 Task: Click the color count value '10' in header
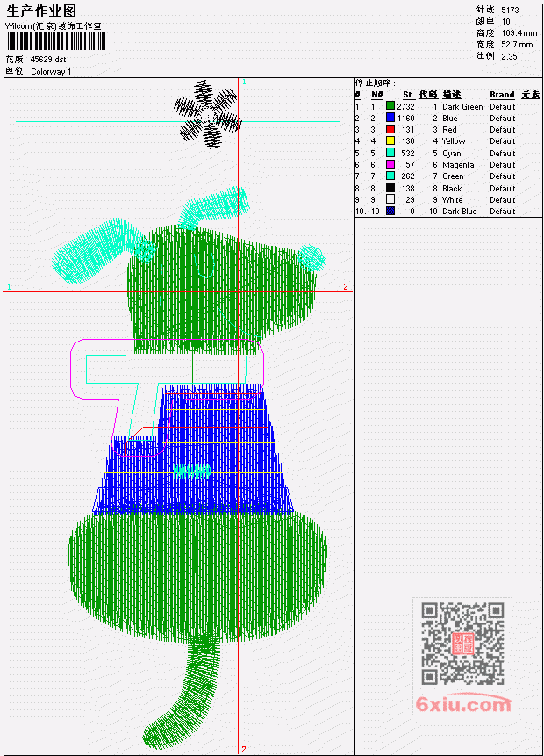pos(505,22)
